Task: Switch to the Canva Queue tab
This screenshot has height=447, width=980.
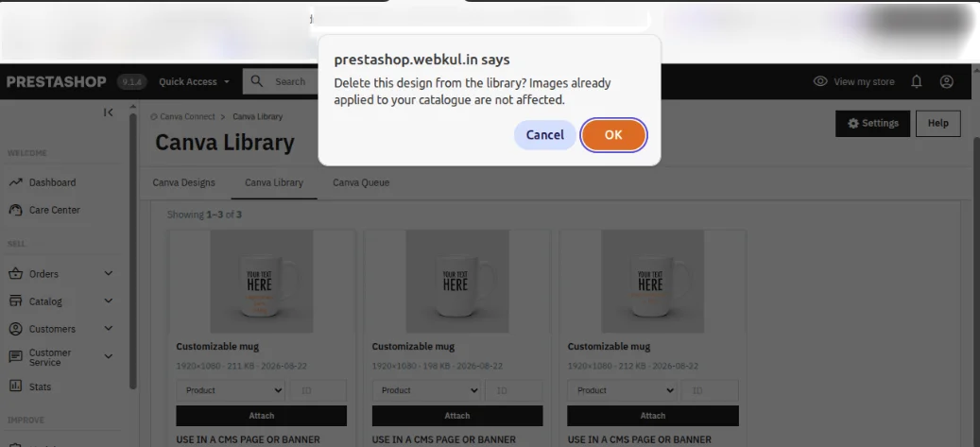Action: tap(361, 182)
